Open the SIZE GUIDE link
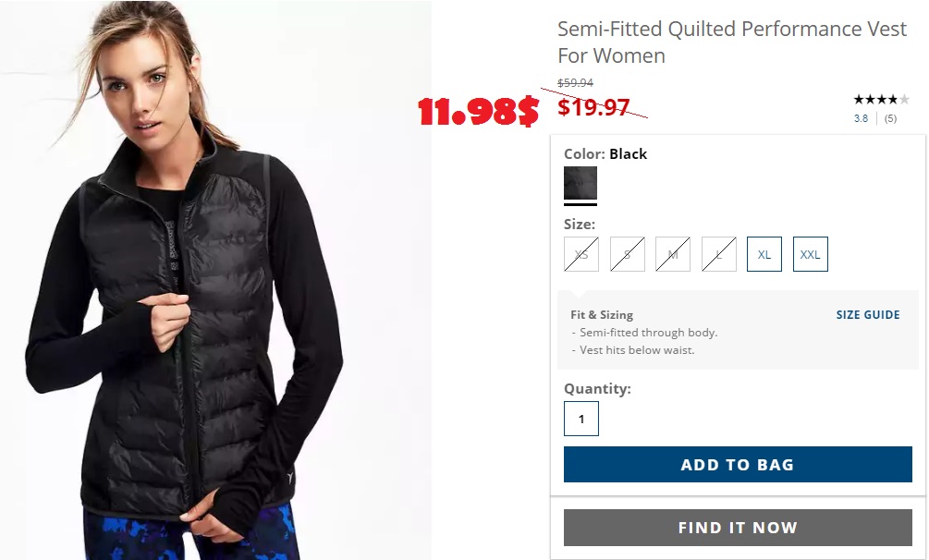 click(x=868, y=315)
